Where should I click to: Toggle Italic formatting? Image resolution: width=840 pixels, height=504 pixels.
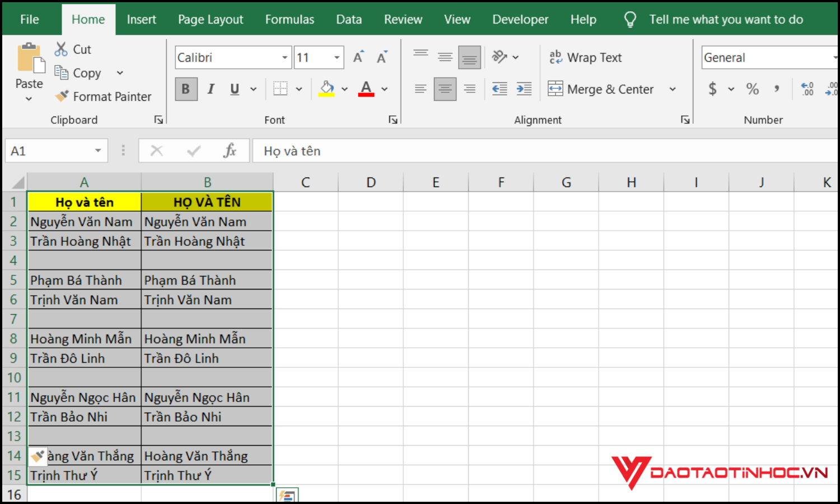click(211, 89)
